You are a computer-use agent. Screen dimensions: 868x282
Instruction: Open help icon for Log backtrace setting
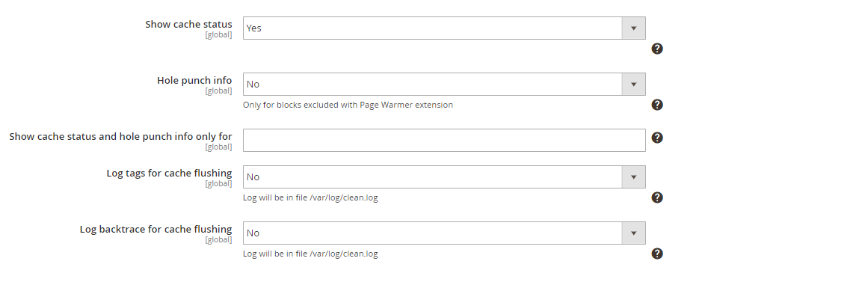657,253
